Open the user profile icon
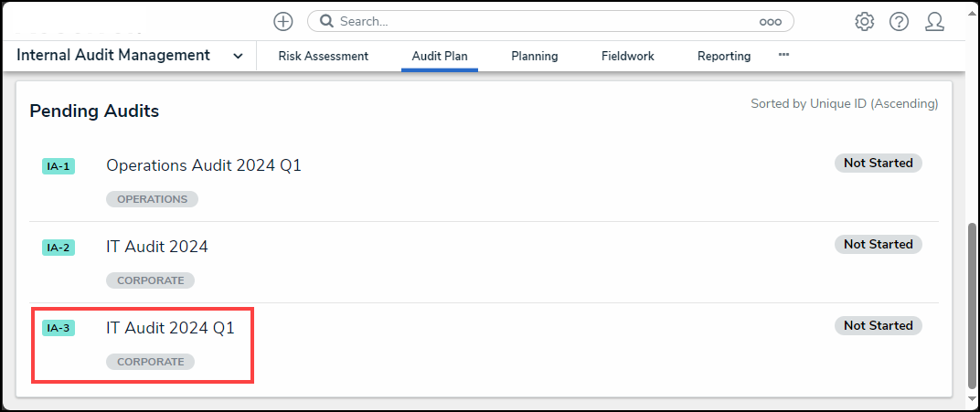Viewport: 980px width, 412px height. (934, 21)
